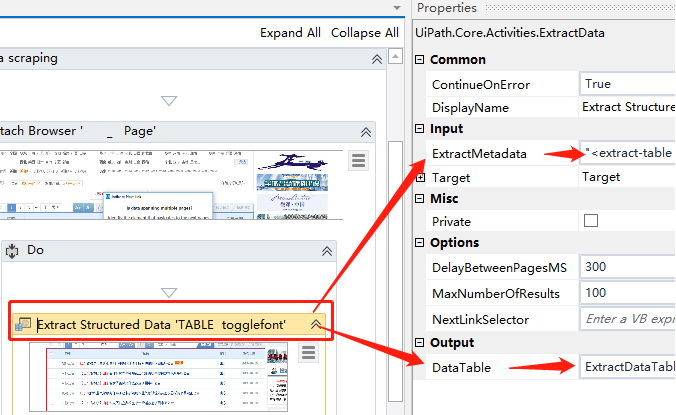Select the NextLinkSelector property label
Screen dimensions: 676x415
[480, 320]
